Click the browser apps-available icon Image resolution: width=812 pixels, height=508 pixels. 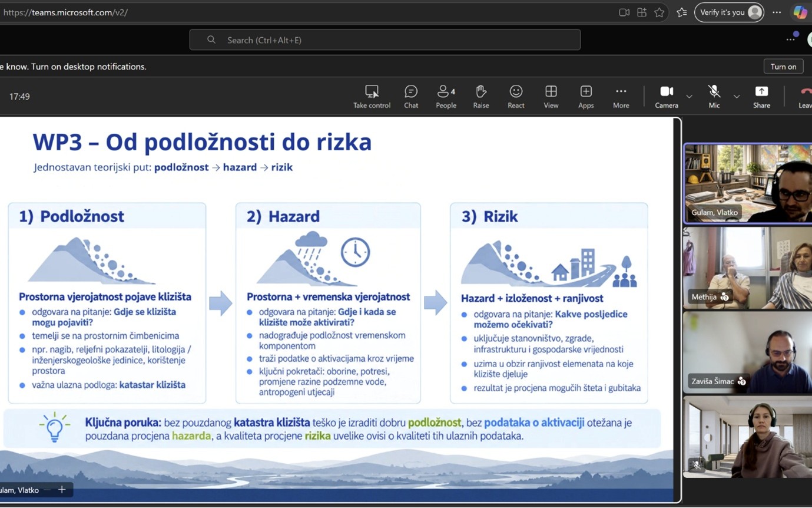point(642,12)
